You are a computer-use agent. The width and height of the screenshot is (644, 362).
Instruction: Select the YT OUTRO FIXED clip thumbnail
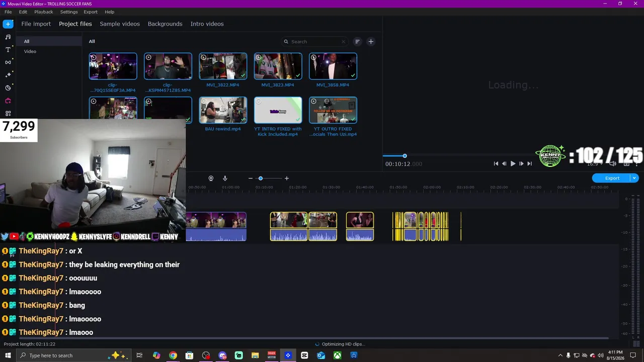click(333, 110)
